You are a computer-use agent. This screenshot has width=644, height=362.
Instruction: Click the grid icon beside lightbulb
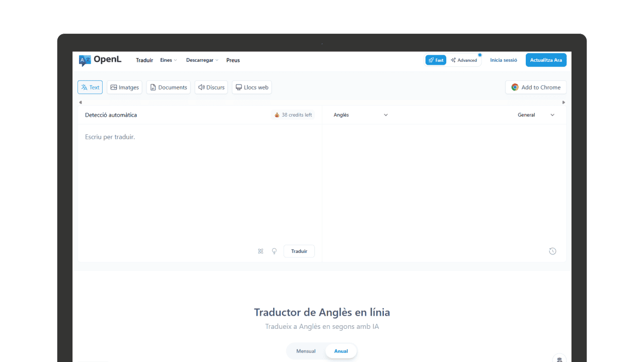click(261, 251)
